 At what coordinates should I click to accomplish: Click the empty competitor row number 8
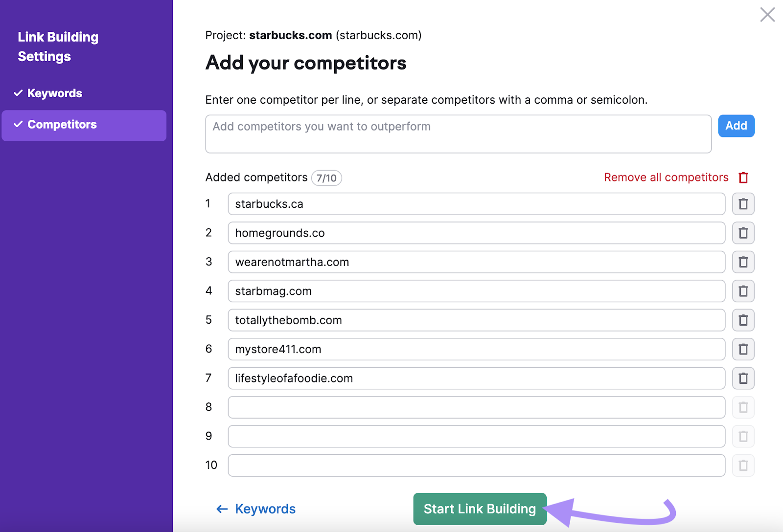[476, 407]
